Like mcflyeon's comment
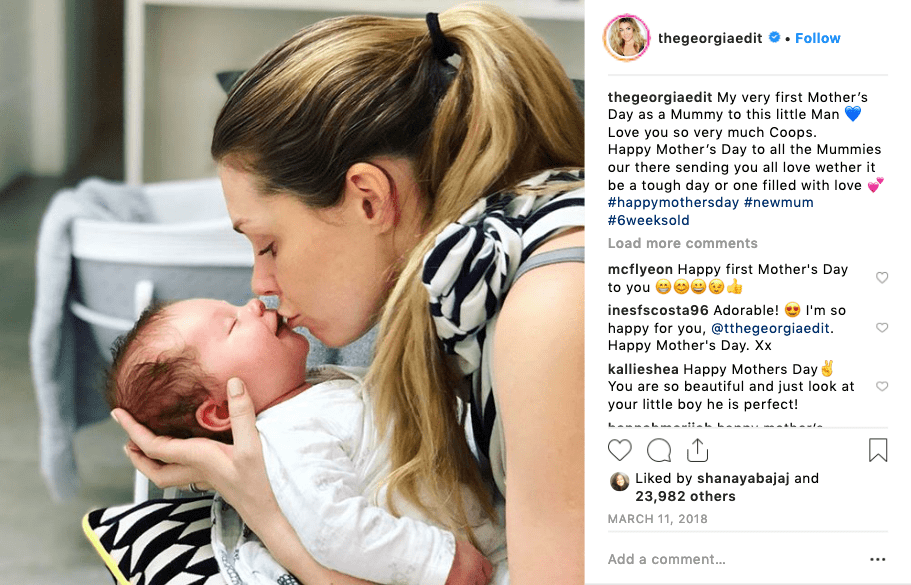 882,278
